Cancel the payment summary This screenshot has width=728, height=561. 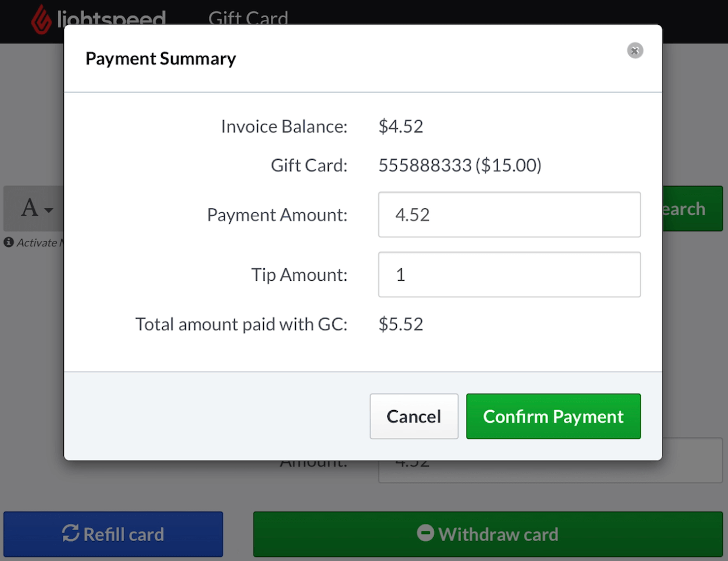pos(414,416)
